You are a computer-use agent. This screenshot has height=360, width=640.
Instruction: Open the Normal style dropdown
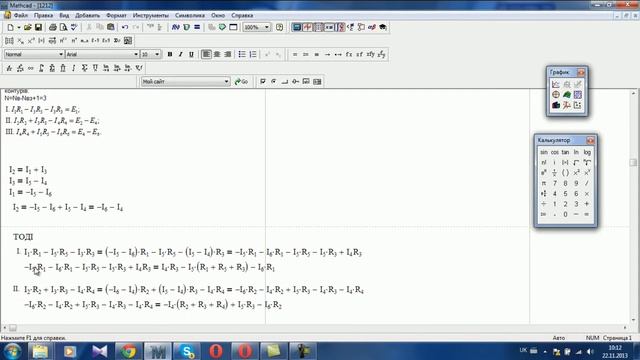(61, 54)
